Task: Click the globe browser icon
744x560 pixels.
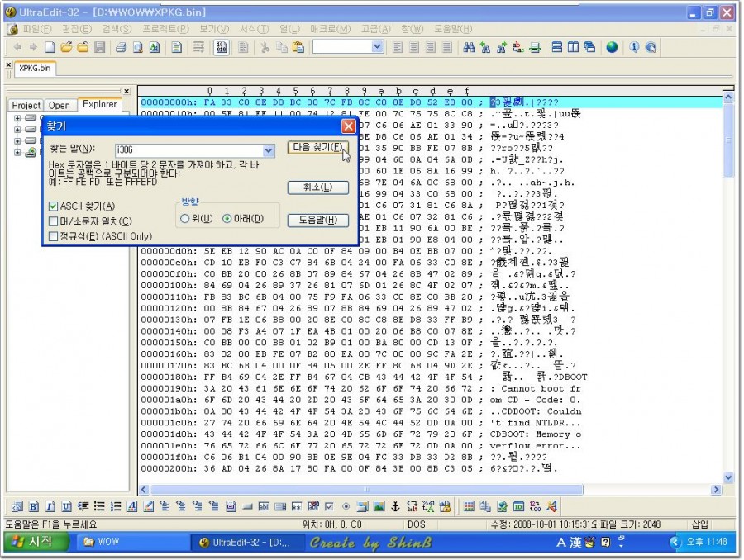Action: [x=612, y=47]
